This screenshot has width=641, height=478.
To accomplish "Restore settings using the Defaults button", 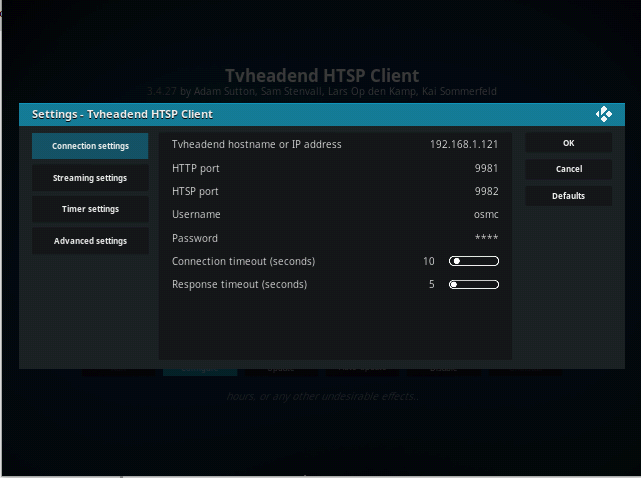I will pos(568,196).
